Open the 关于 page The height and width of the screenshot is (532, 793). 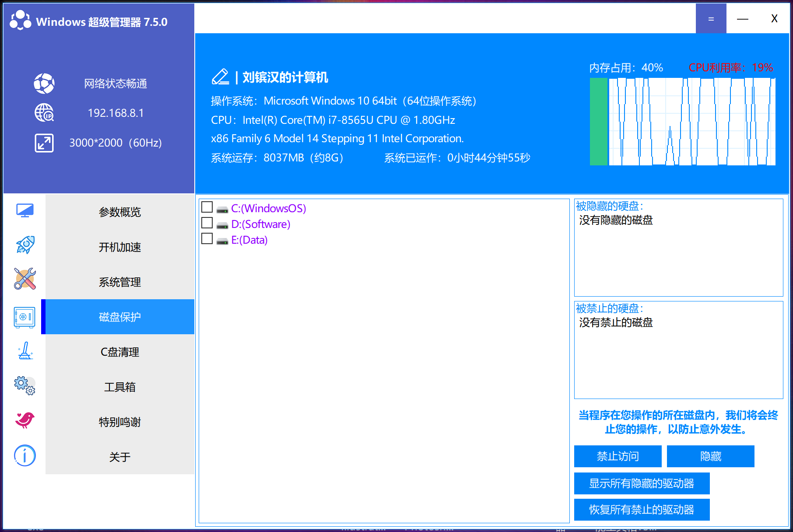(x=120, y=457)
